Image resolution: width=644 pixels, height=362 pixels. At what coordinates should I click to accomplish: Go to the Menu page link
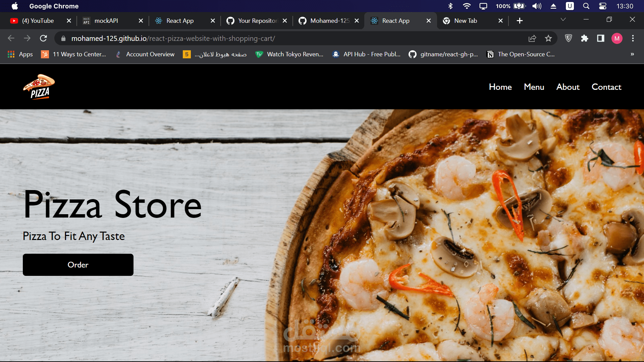[534, 87]
